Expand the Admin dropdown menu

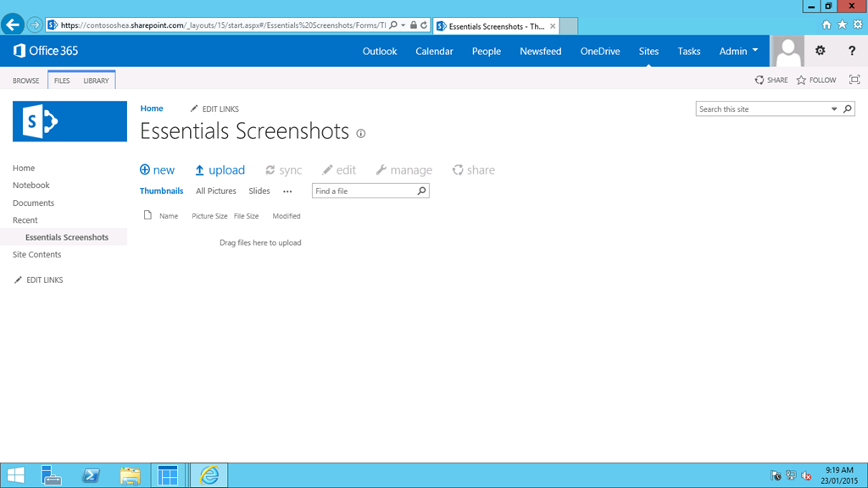click(738, 51)
